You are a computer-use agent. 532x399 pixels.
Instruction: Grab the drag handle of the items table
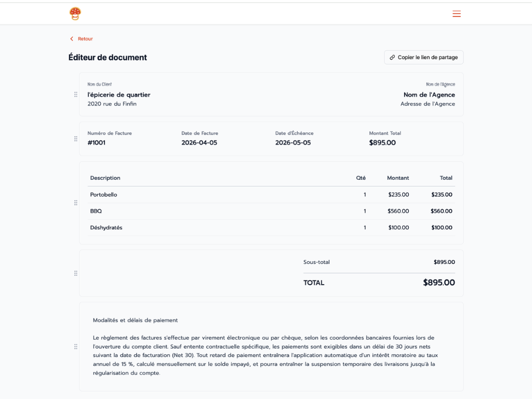[75, 203]
